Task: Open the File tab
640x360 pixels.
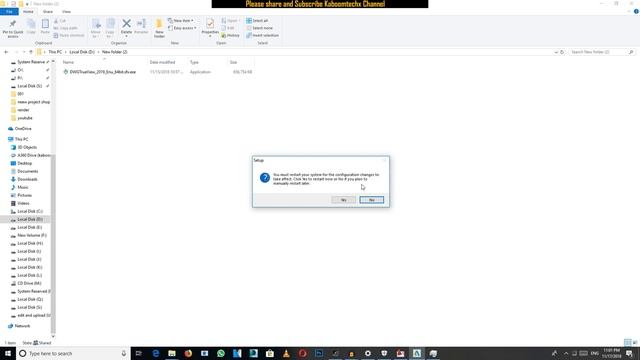Action: [x=9, y=11]
